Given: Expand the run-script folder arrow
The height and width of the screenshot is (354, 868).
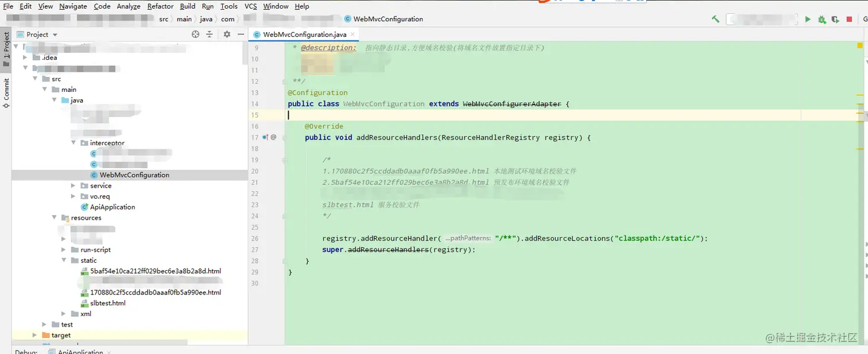Looking at the screenshot, I should [x=64, y=250].
